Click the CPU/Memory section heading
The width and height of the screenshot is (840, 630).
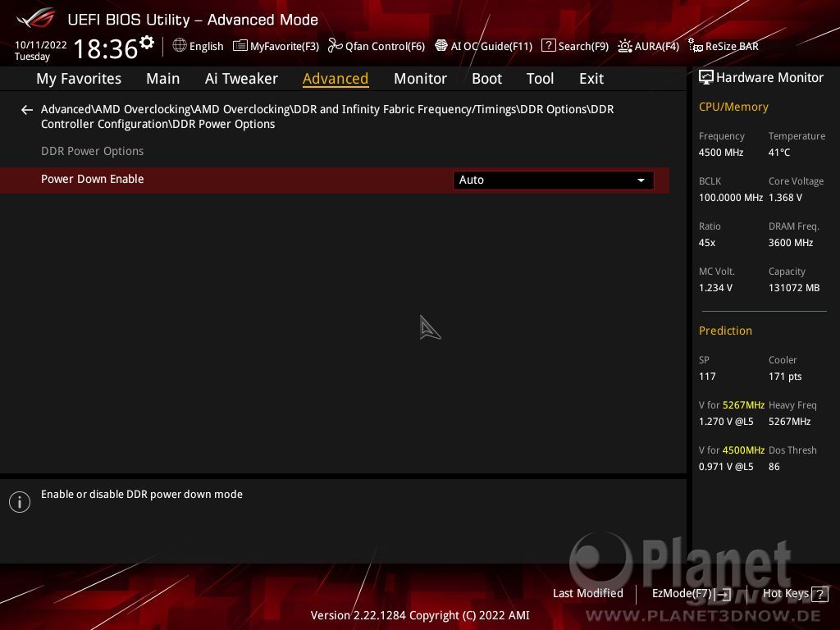pyautogui.click(x=733, y=107)
